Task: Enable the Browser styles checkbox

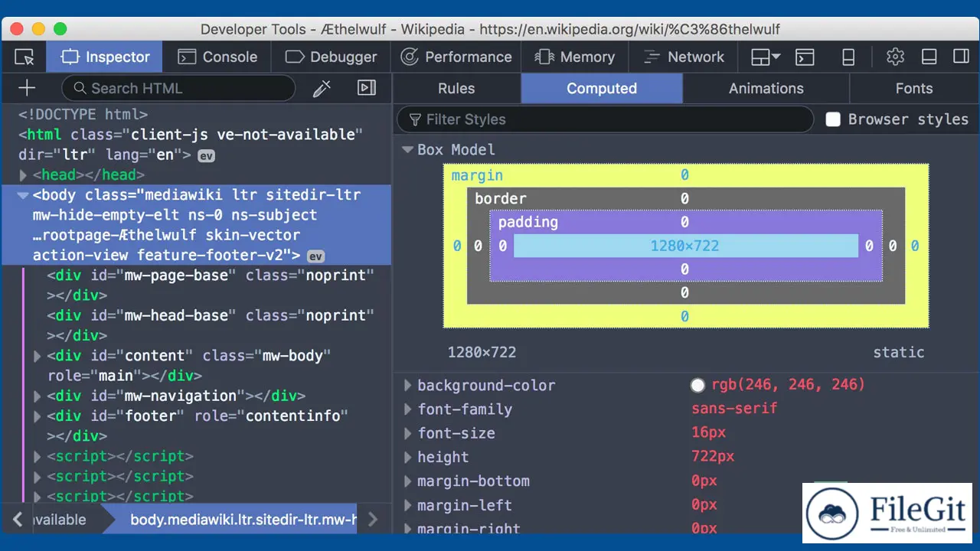Action: pyautogui.click(x=834, y=119)
